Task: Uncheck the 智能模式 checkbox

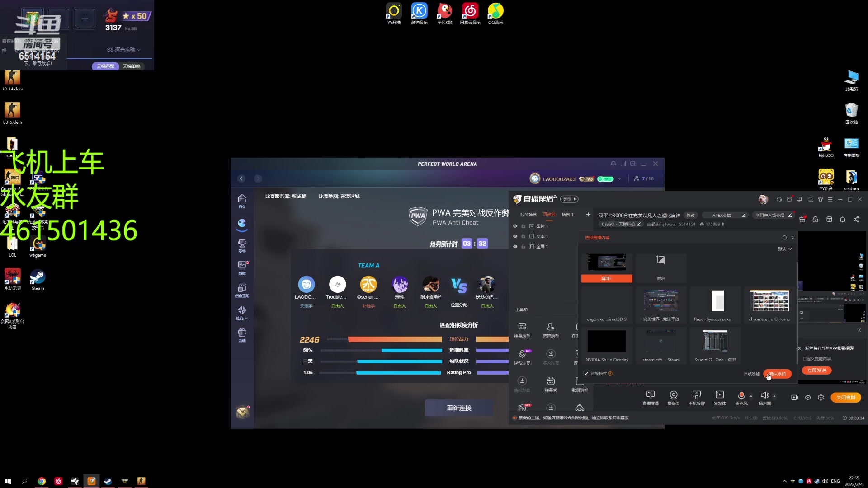Action: click(x=586, y=374)
